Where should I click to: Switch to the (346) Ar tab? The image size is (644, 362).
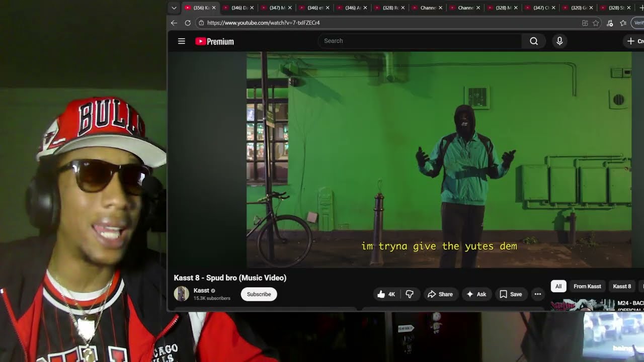coord(351,8)
